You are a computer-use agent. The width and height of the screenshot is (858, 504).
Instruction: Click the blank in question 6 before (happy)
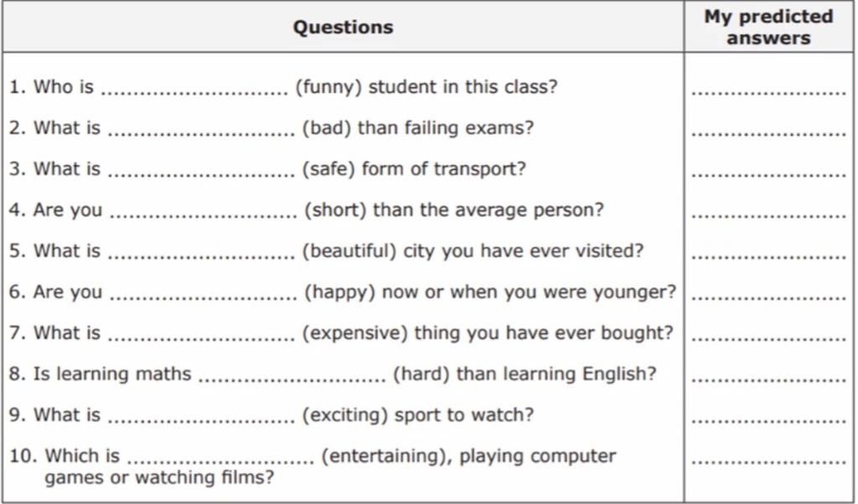tap(203, 295)
